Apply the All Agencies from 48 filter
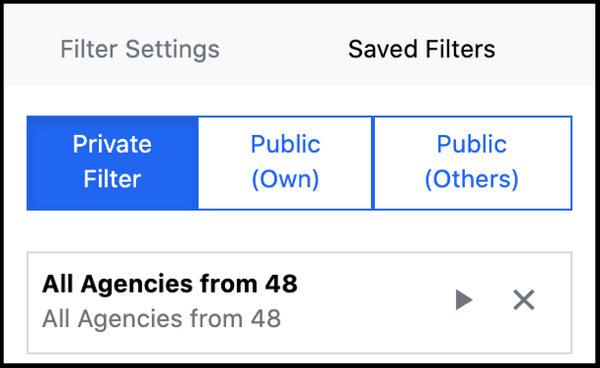 pyautogui.click(x=464, y=300)
